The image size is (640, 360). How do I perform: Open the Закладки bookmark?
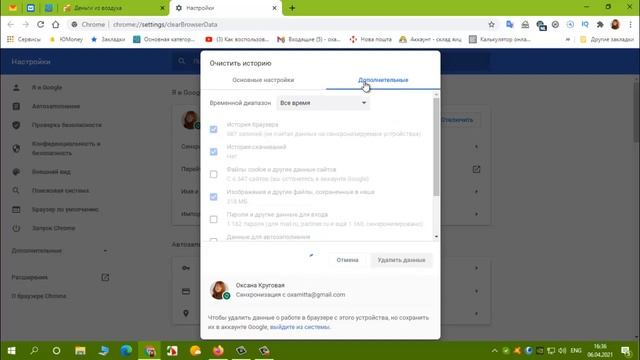108,39
